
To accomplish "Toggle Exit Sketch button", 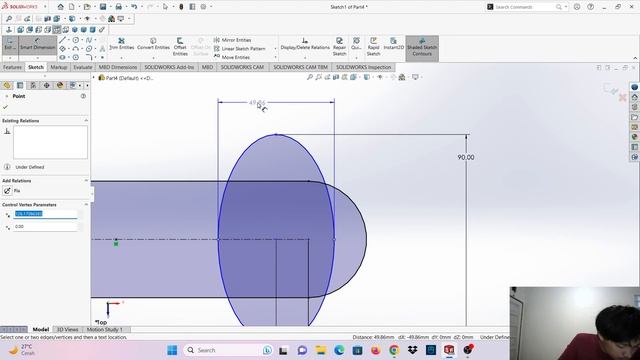I will click(10, 44).
